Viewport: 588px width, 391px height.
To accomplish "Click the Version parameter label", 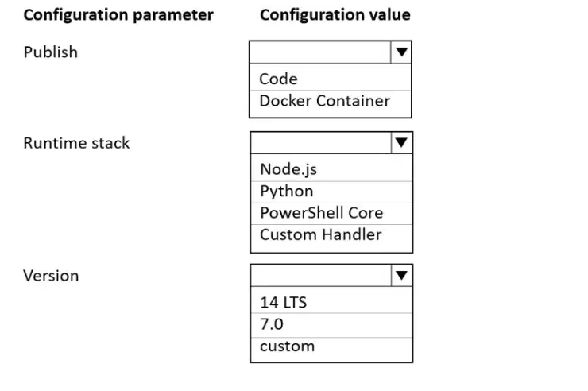I will pos(51,276).
